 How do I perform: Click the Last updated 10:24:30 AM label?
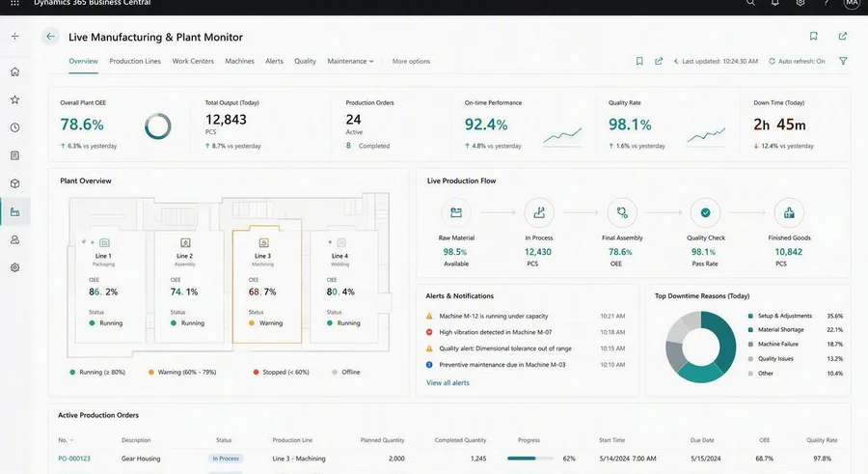coord(719,61)
